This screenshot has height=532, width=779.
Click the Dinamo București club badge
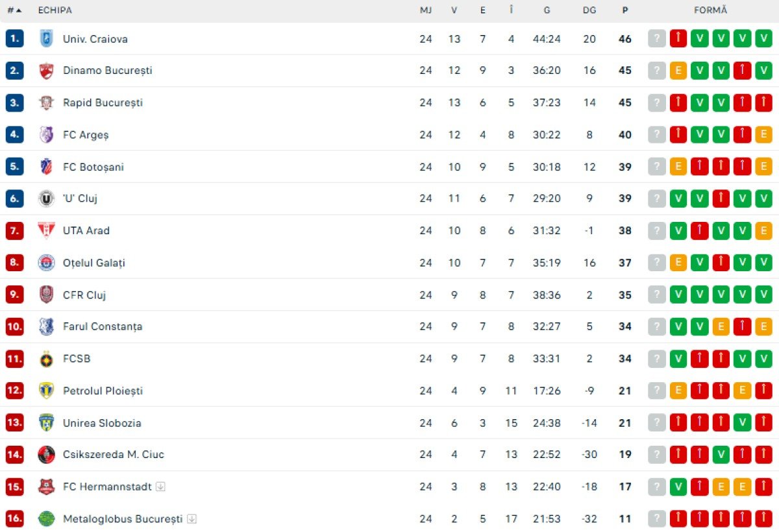click(x=45, y=70)
